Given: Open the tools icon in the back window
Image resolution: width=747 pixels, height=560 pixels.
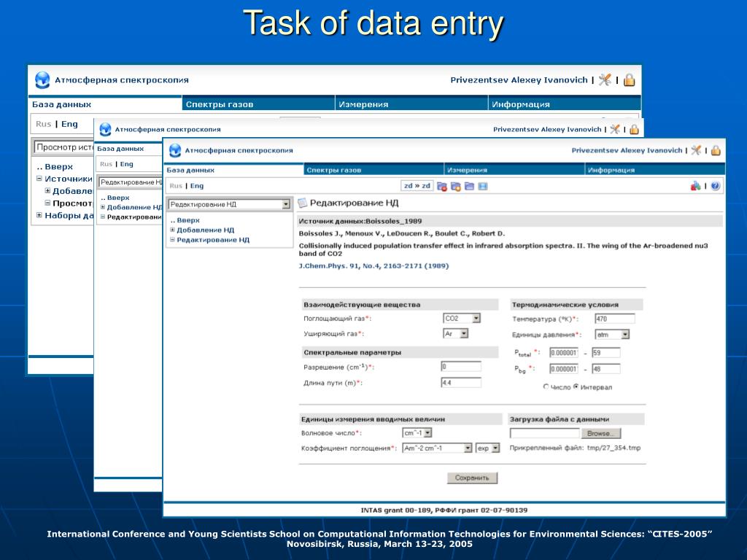Looking at the screenshot, I should (x=605, y=79).
